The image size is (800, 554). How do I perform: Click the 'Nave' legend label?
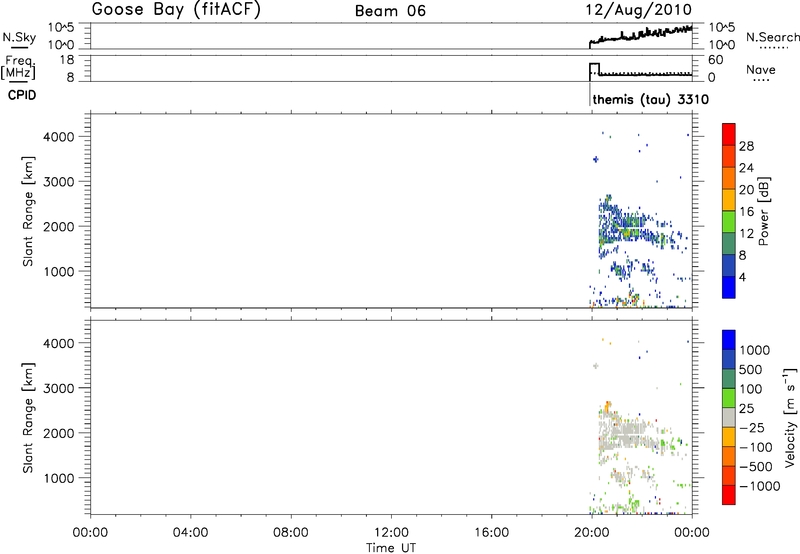(761, 69)
